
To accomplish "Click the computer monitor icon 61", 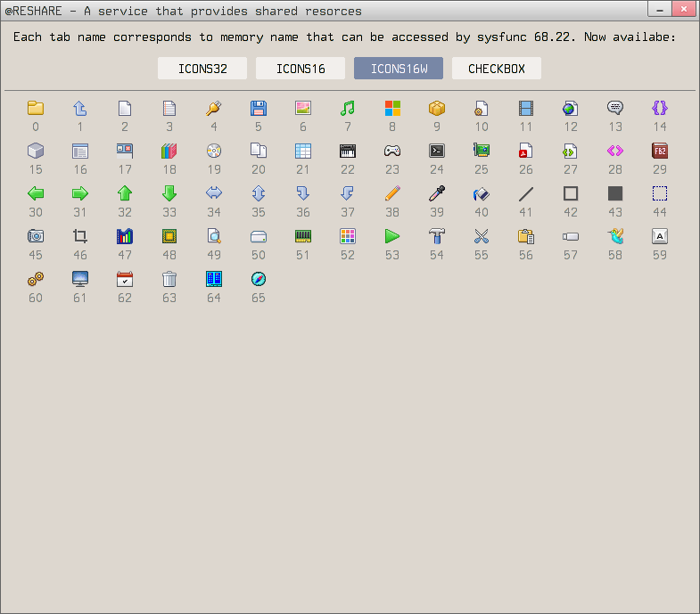I will [x=80, y=279].
